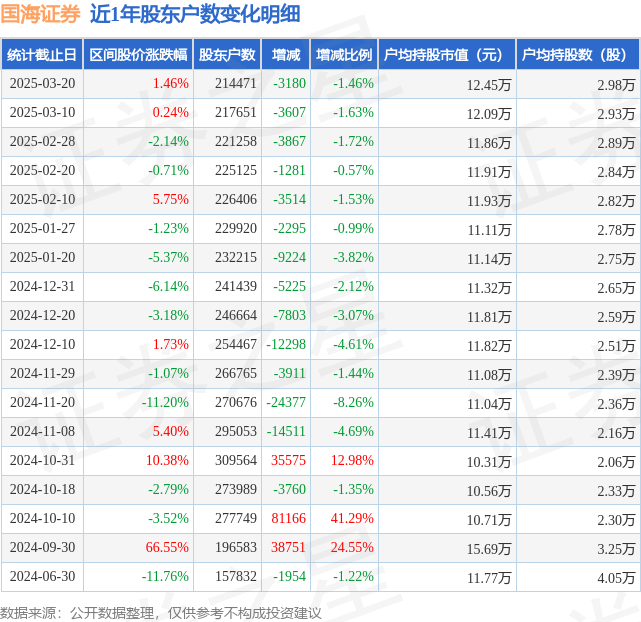This screenshot has width=641, height=622.
Task: Click the 12.98% change ratio
Action: pos(352,461)
